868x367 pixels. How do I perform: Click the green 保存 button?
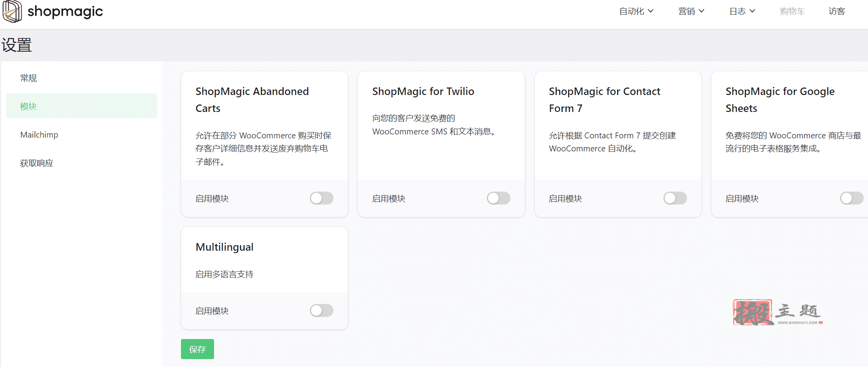(197, 349)
